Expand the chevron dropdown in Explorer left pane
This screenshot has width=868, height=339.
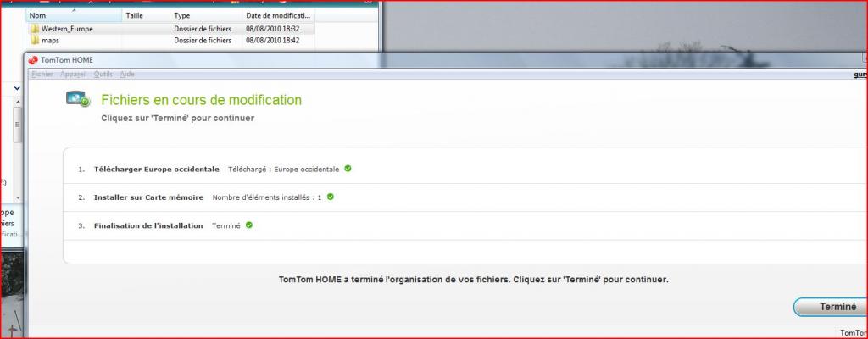tap(17, 88)
